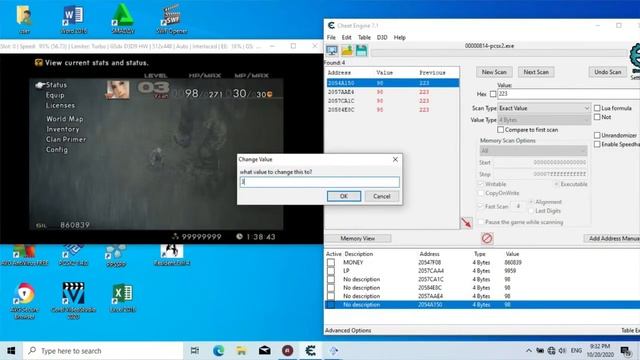Click the scan progress bar below the process name
The width and height of the screenshot is (640, 360).
click(x=498, y=53)
